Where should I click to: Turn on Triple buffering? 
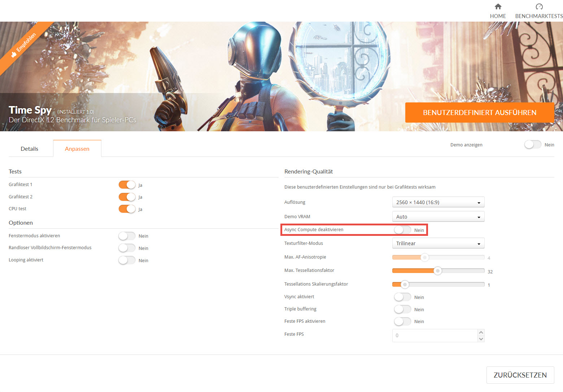pyautogui.click(x=402, y=309)
